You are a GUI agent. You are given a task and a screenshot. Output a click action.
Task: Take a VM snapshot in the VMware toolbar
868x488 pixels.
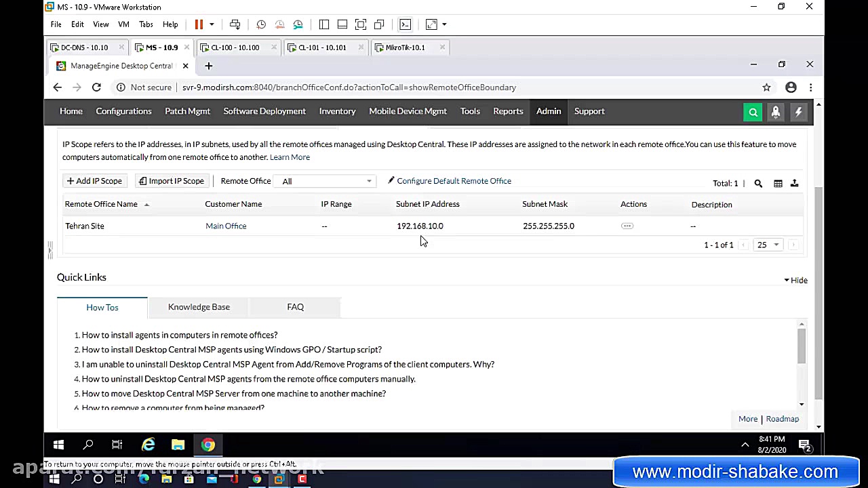(261, 24)
